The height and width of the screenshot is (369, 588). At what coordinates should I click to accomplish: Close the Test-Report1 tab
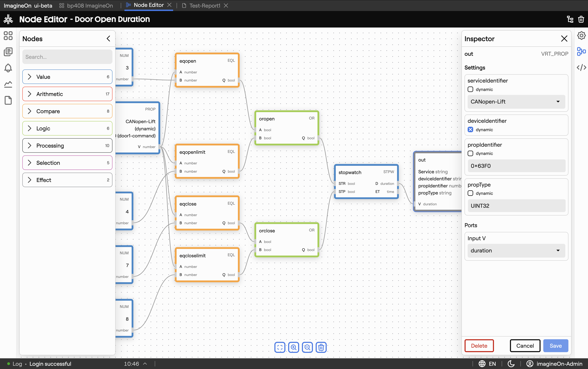coord(226,5)
